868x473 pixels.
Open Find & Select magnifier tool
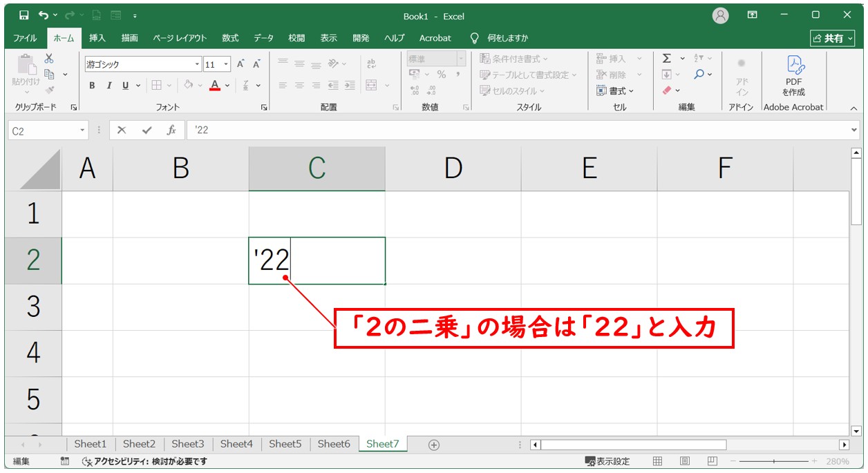(699, 75)
